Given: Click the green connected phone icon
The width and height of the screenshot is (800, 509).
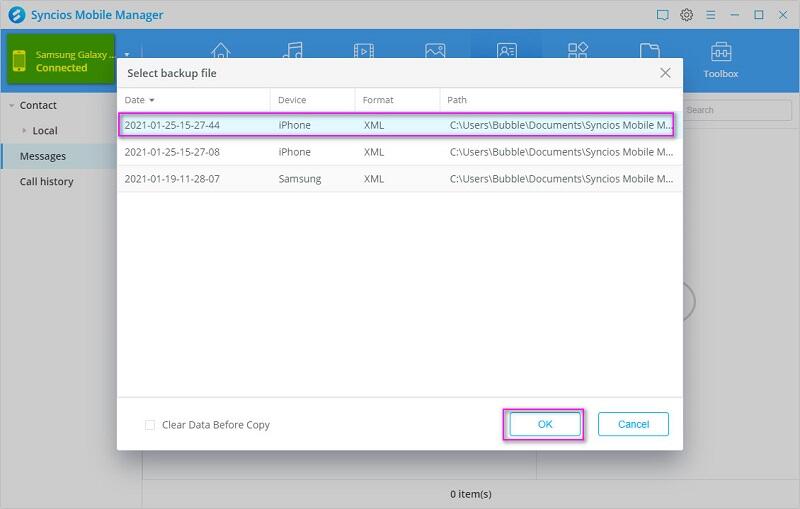Looking at the screenshot, I should (x=19, y=61).
